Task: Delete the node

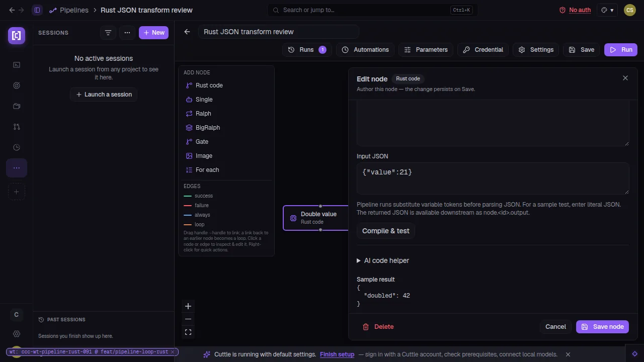Action: coord(378,327)
